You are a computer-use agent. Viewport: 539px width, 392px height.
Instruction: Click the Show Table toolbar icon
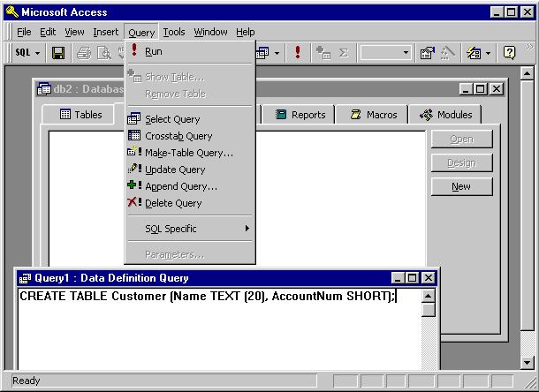point(323,53)
